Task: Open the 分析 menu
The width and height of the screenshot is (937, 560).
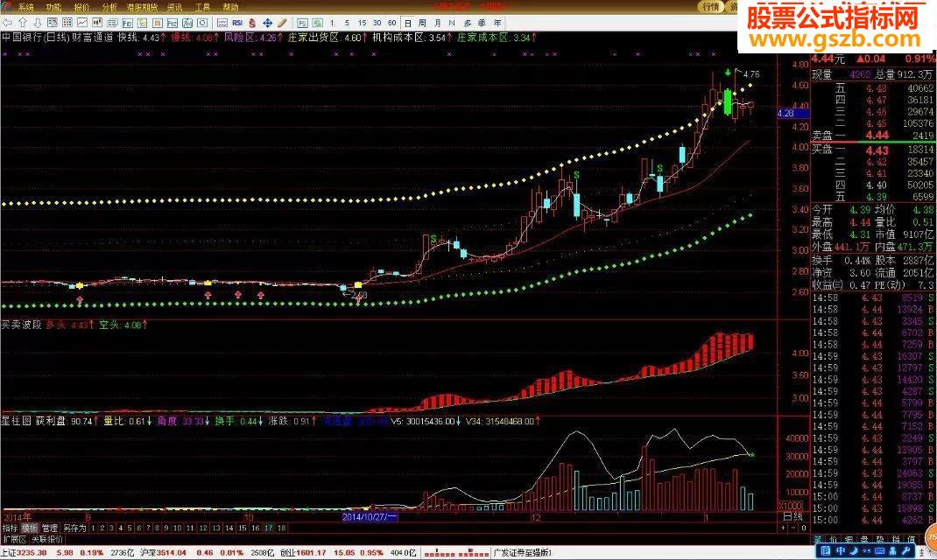Action: point(110,7)
